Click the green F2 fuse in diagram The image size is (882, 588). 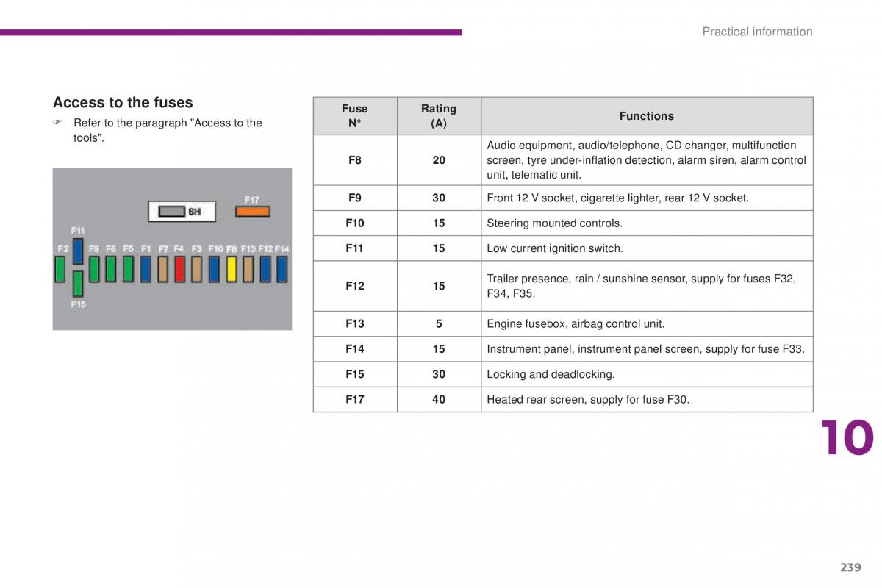[x=60, y=269]
